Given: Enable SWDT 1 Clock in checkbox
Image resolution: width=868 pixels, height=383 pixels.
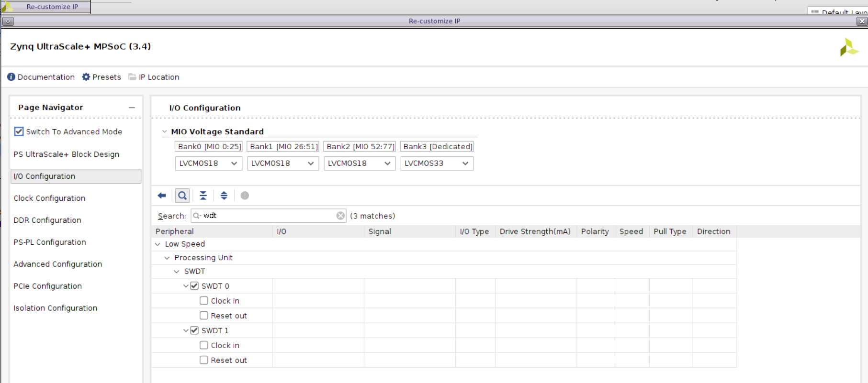Looking at the screenshot, I should 204,345.
